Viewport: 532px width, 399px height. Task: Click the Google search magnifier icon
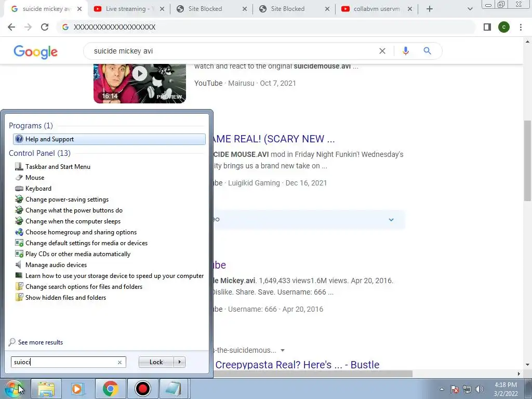[427, 51]
